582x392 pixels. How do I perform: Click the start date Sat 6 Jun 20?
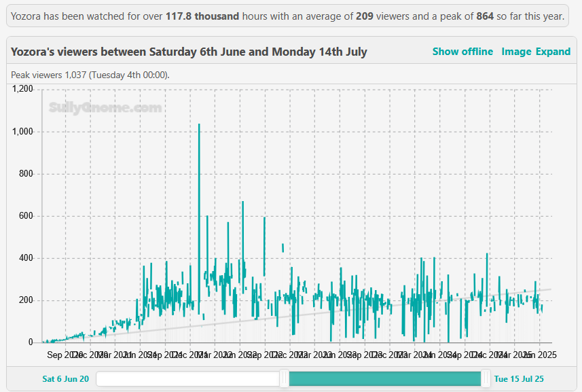click(x=66, y=379)
